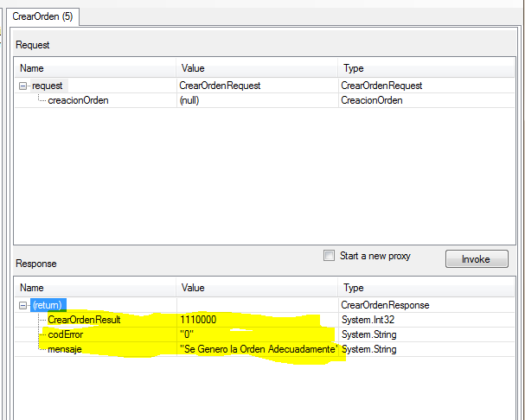Click the Response grid Name column header

click(95, 288)
